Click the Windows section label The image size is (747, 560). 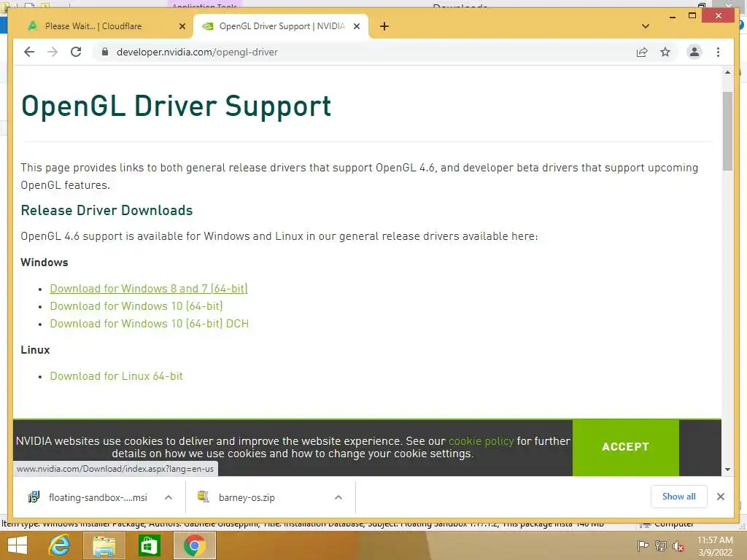(44, 262)
